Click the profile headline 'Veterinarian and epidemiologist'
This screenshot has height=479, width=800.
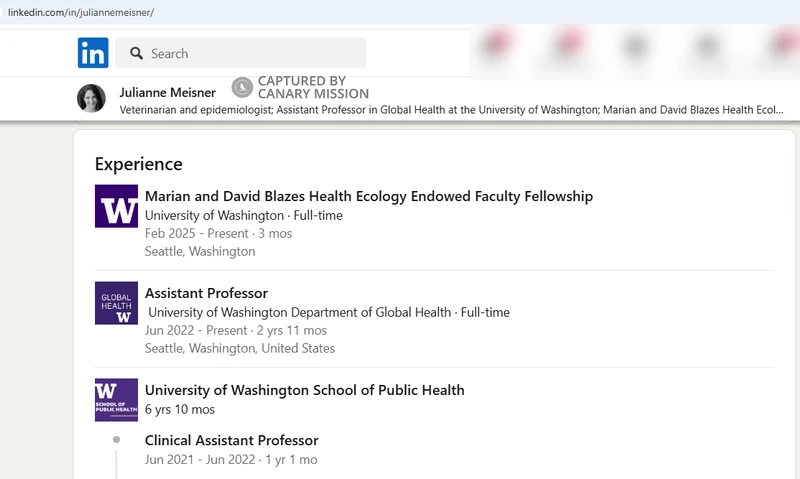[x=196, y=110]
